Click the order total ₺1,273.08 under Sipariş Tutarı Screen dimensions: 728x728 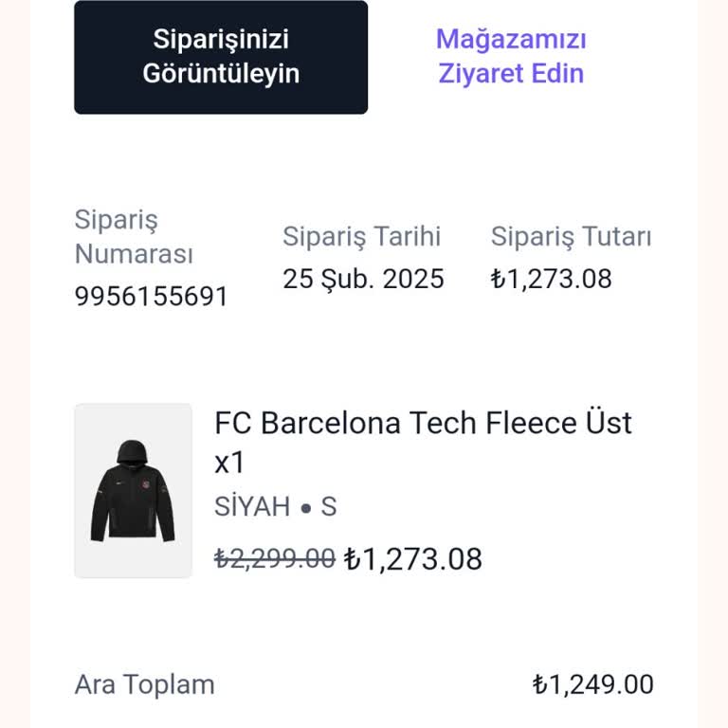coord(551,279)
